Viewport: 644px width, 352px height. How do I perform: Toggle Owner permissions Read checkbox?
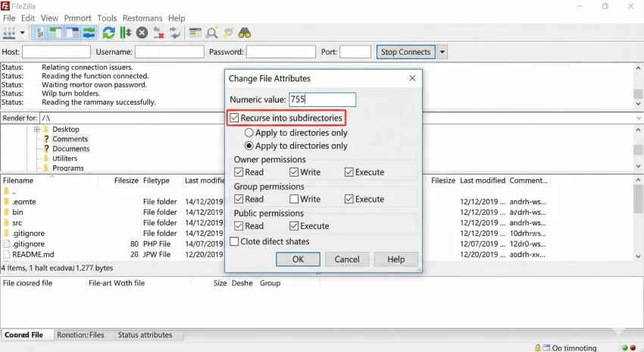click(239, 172)
